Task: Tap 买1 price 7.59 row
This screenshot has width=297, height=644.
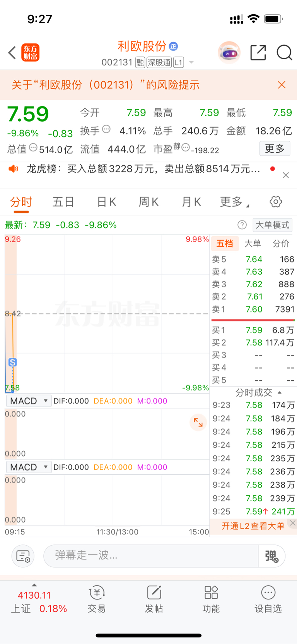Action: click(253, 330)
